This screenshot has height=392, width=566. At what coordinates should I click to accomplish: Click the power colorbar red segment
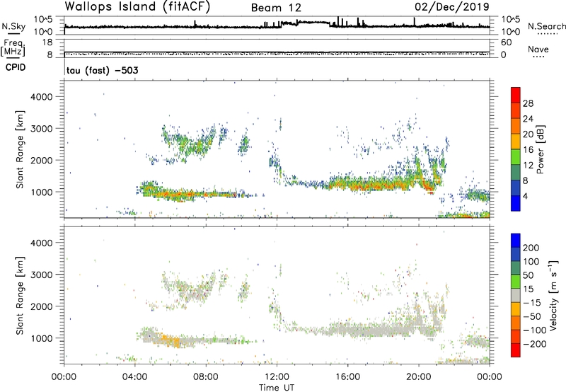point(516,95)
